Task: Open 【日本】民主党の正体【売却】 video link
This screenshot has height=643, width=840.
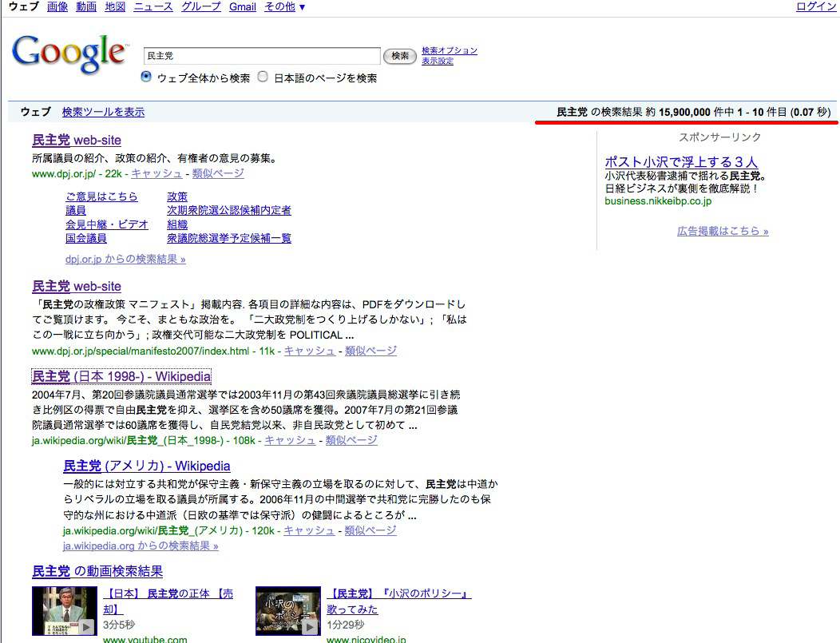Action: 168,601
